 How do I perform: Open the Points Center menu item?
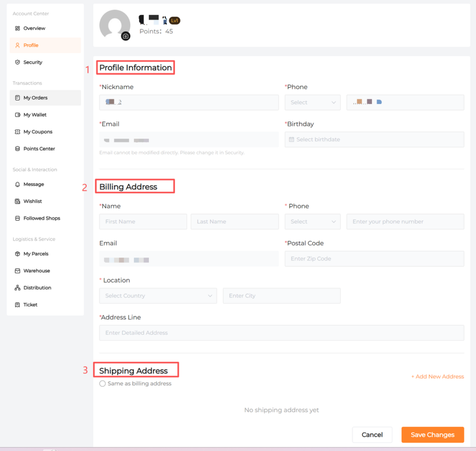(x=39, y=149)
